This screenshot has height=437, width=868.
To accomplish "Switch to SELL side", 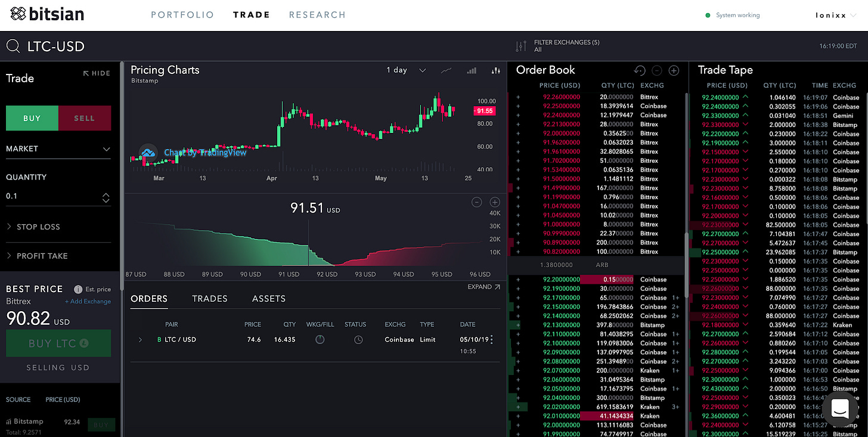I will [x=84, y=118].
